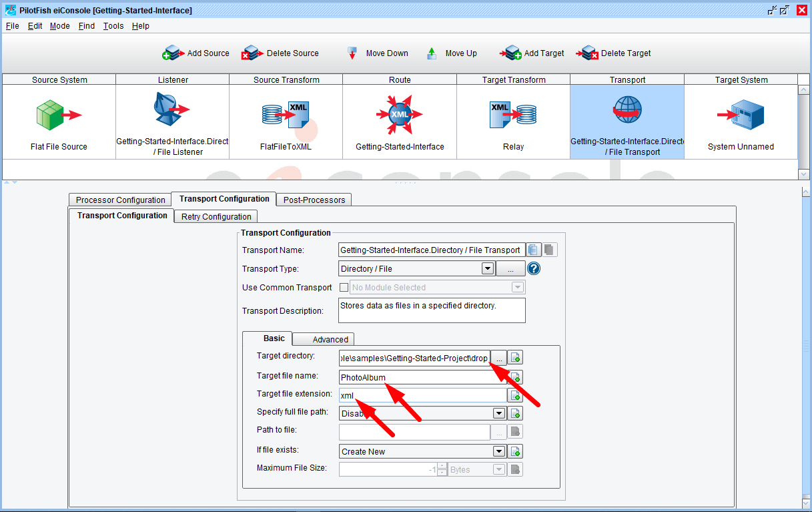The height and width of the screenshot is (512, 812).
Task: Expand the Specify full file path dropdown
Action: 499,413
